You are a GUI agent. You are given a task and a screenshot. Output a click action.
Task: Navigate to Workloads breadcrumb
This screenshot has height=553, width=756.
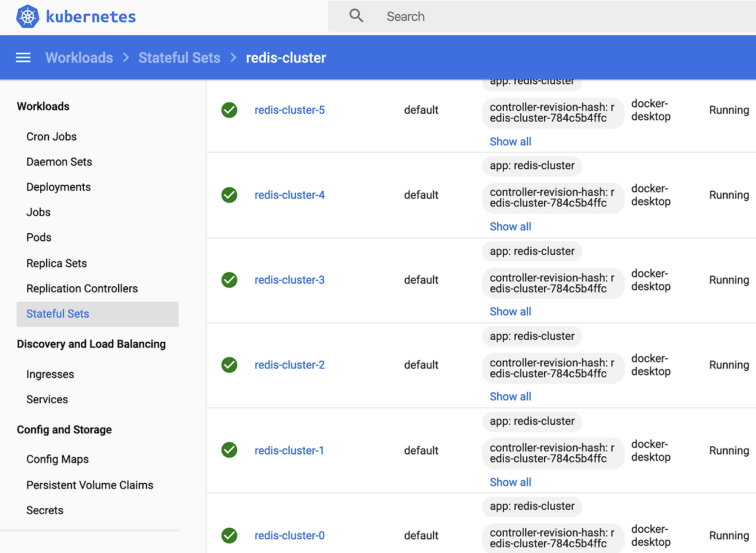click(79, 57)
